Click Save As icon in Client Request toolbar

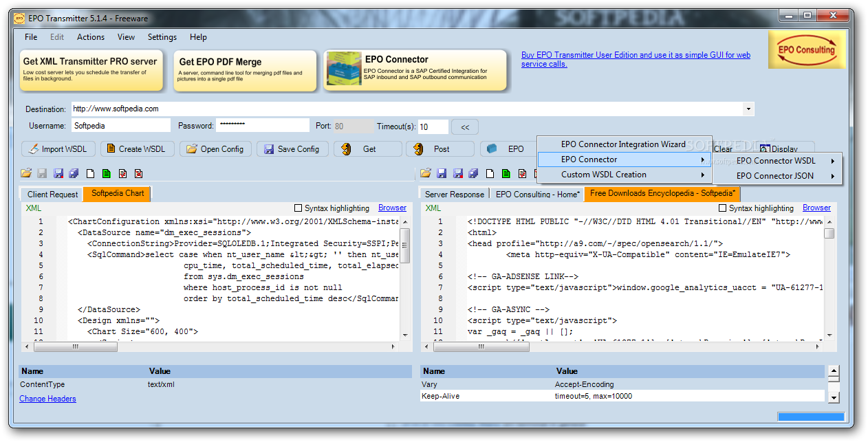pos(58,173)
